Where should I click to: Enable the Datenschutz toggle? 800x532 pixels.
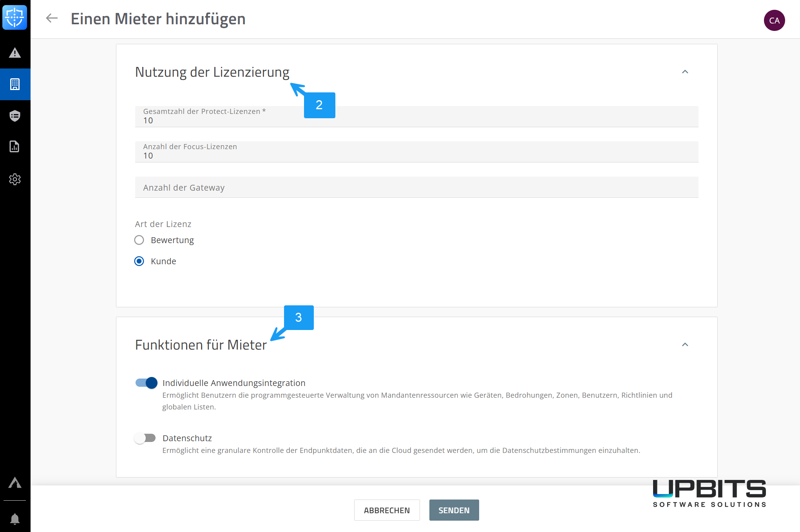(145, 438)
